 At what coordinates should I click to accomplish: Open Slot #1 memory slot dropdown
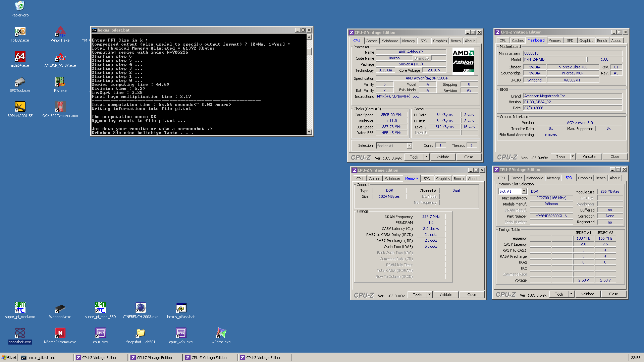(524, 191)
